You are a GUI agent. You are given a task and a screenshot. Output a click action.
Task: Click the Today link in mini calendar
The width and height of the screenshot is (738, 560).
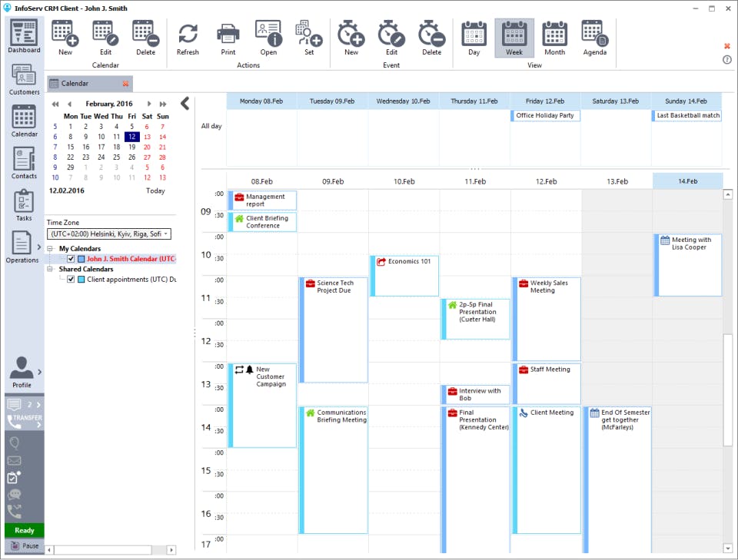(155, 191)
